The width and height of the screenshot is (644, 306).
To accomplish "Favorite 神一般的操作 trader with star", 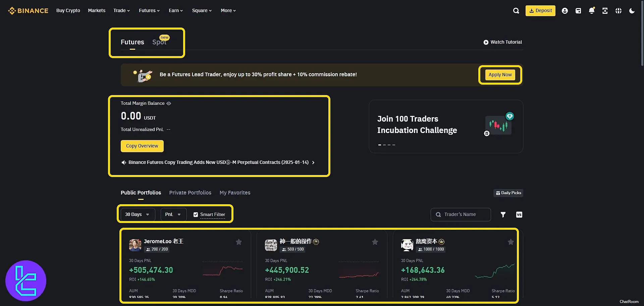I will (x=375, y=242).
